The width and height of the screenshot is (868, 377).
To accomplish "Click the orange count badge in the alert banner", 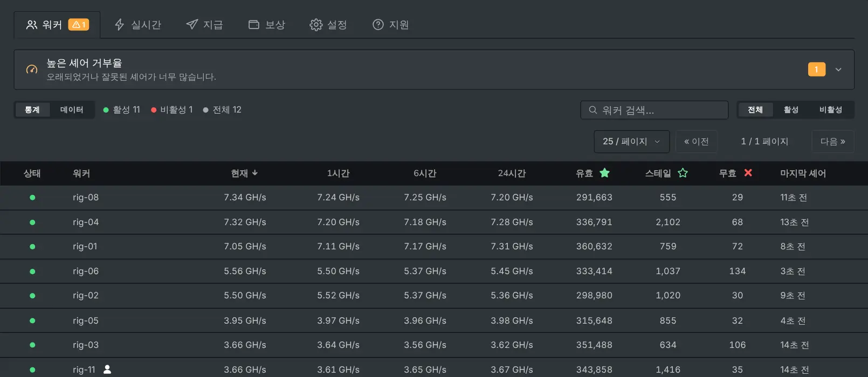I will [816, 69].
